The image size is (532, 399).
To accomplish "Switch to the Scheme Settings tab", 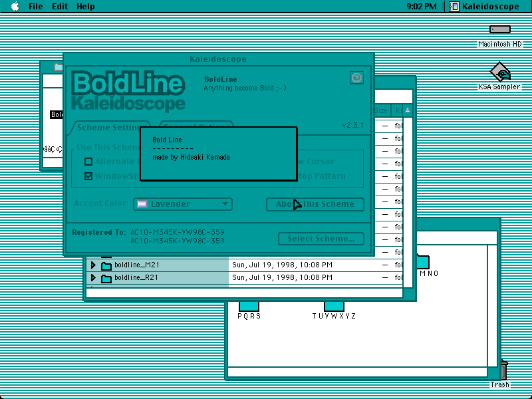I will (x=108, y=127).
